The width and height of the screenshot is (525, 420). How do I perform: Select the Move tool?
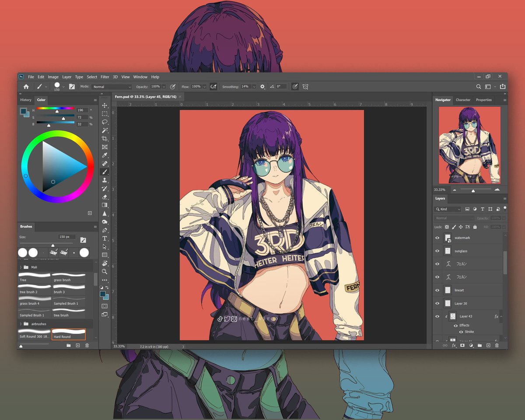(x=105, y=105)
